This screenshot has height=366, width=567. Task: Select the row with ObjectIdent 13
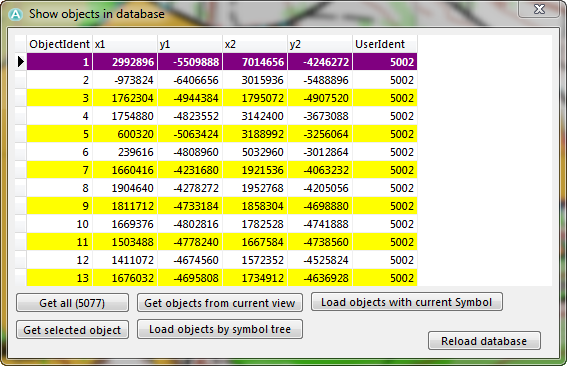(222, 278)
